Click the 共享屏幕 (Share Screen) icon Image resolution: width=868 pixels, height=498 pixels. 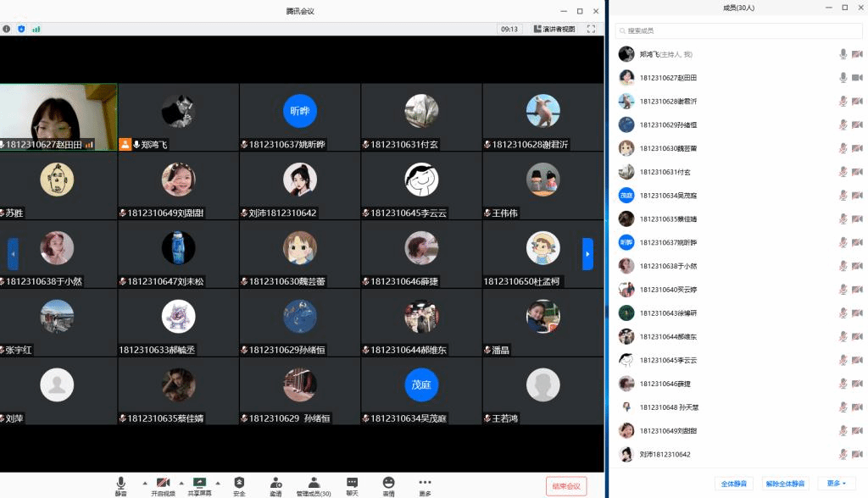pyautogui.click(x=200, y=484)
